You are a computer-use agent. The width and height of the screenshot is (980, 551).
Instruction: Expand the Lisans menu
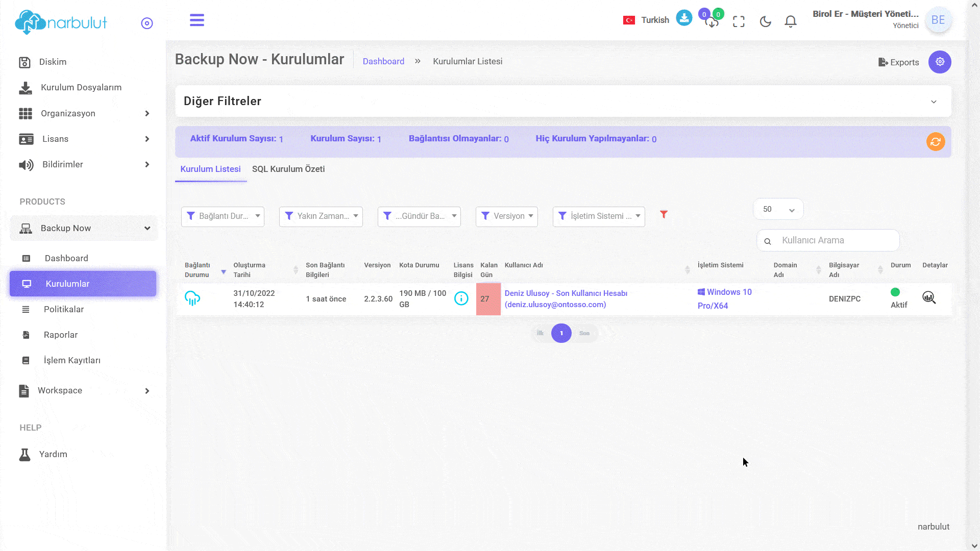pos(84,139)
